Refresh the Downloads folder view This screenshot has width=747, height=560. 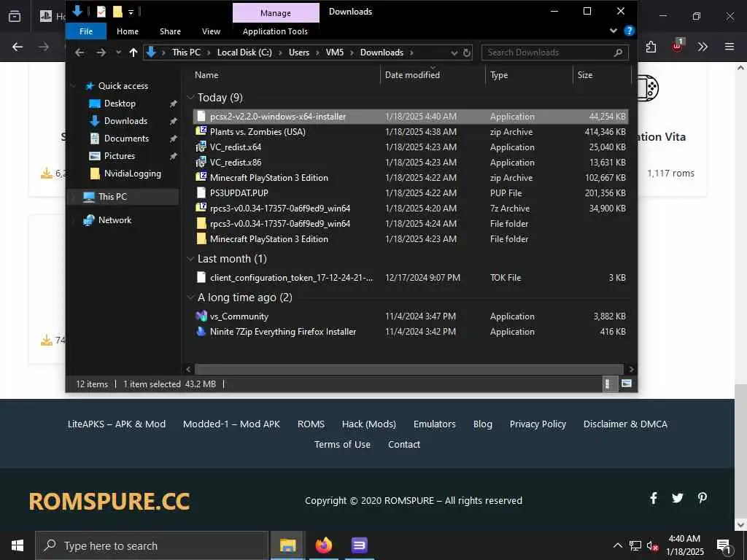tap(467, 52)
